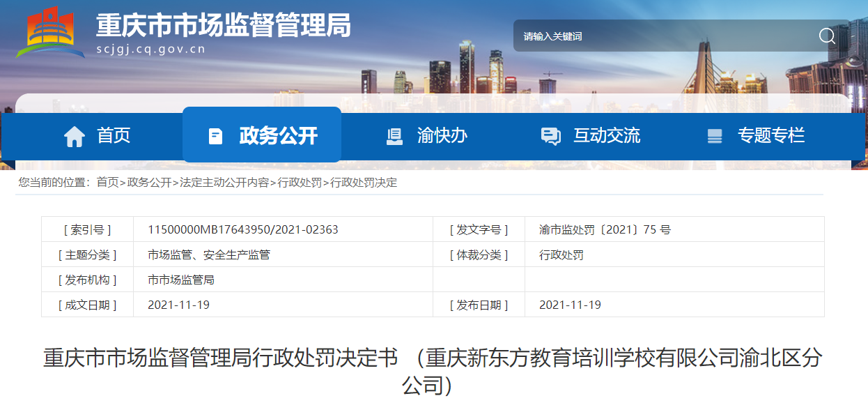Click the stamp icon beside 渝快办
The image size is (868, 403).
pyautogui.click(x=394, y=136)
